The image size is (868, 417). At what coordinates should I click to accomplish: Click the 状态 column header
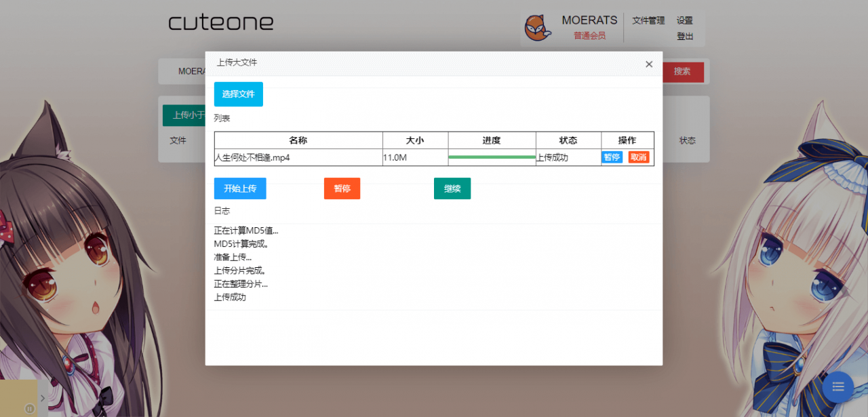[568, 140]
